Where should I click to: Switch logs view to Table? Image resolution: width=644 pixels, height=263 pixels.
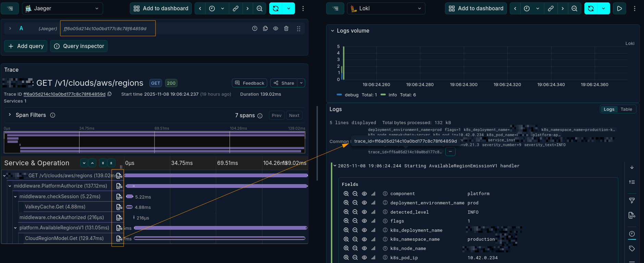(x=626, y=109)
